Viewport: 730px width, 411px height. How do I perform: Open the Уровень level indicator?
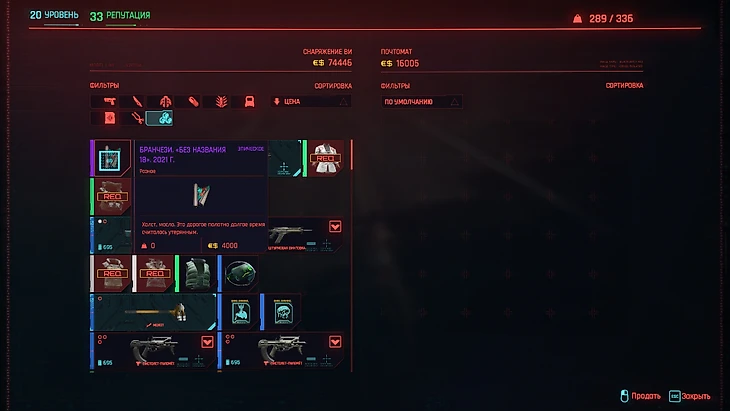54,15
